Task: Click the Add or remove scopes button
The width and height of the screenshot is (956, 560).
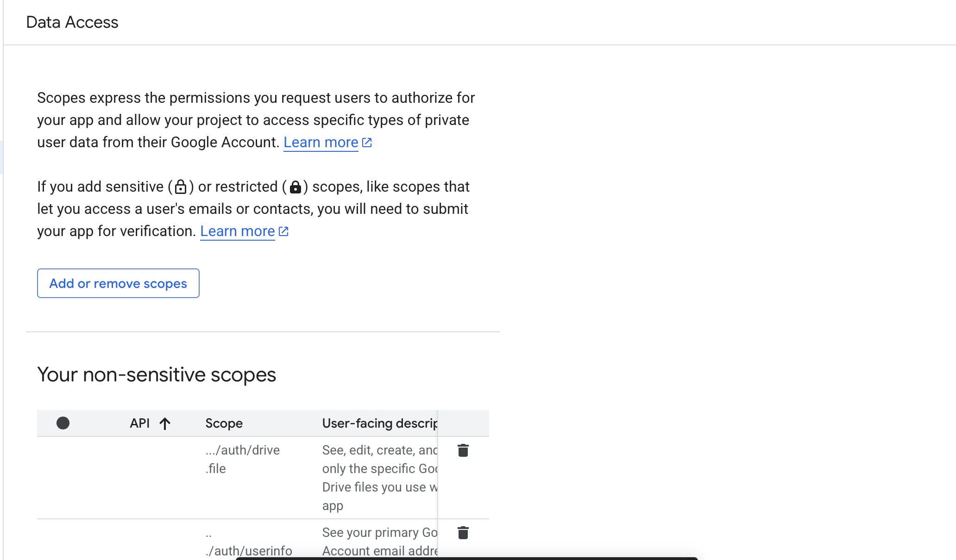Action: [x=118, y=283]
